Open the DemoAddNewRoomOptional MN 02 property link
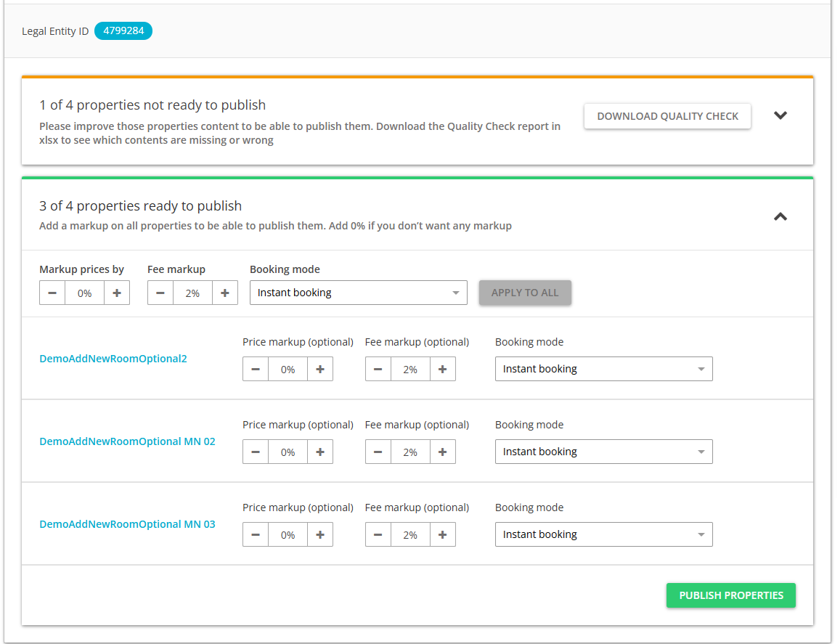 click(x=128, y=441)
